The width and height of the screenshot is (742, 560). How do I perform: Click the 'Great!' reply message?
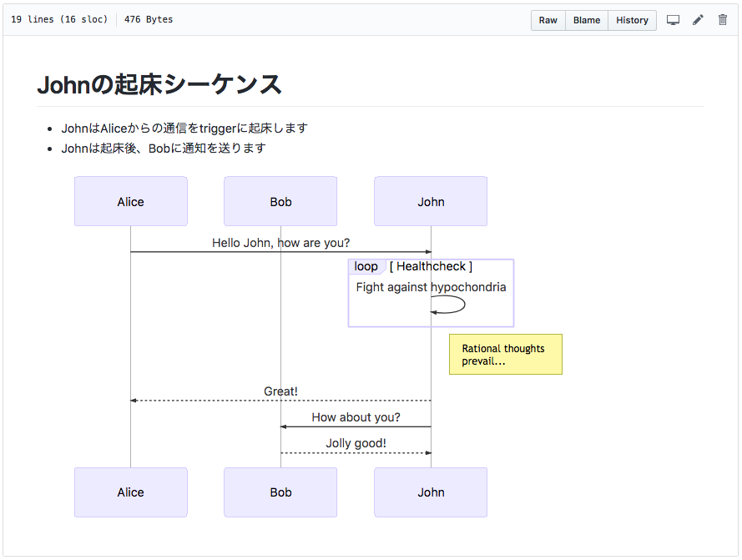(280, 391)
